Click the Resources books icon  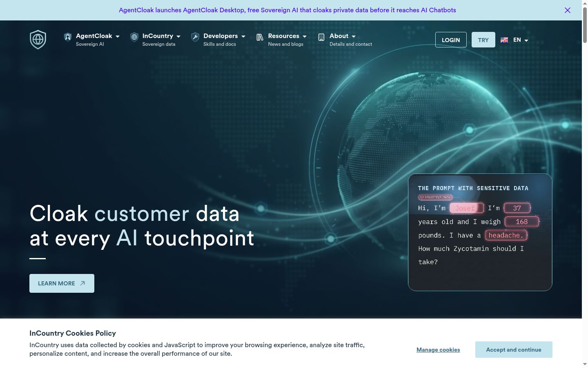click(260, 37)
